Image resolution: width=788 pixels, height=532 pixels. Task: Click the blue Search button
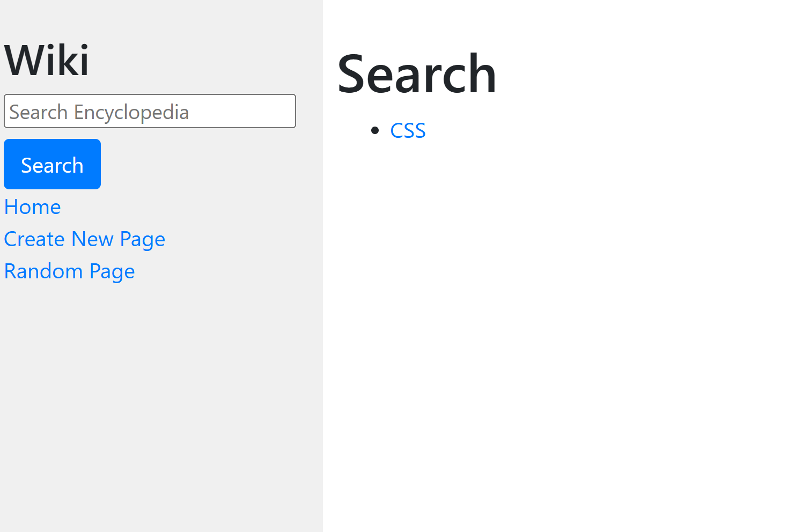coord(52,164)
